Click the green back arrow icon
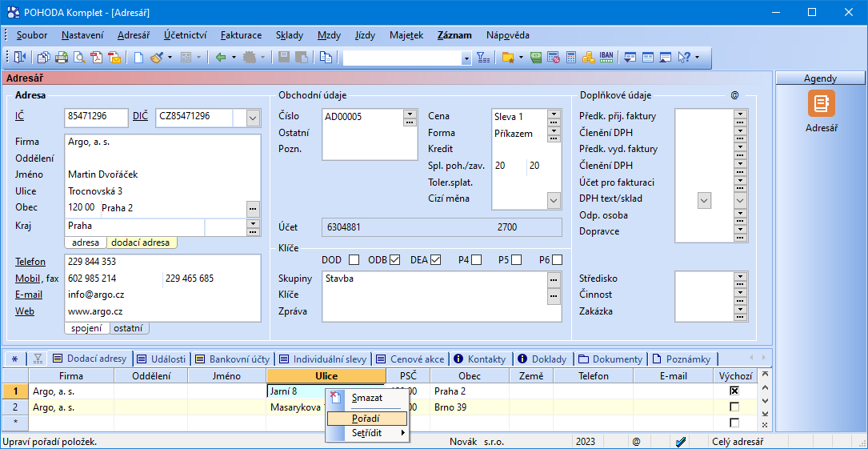The width and height of the screenshot is (868, 449). [x=221, y=57]
